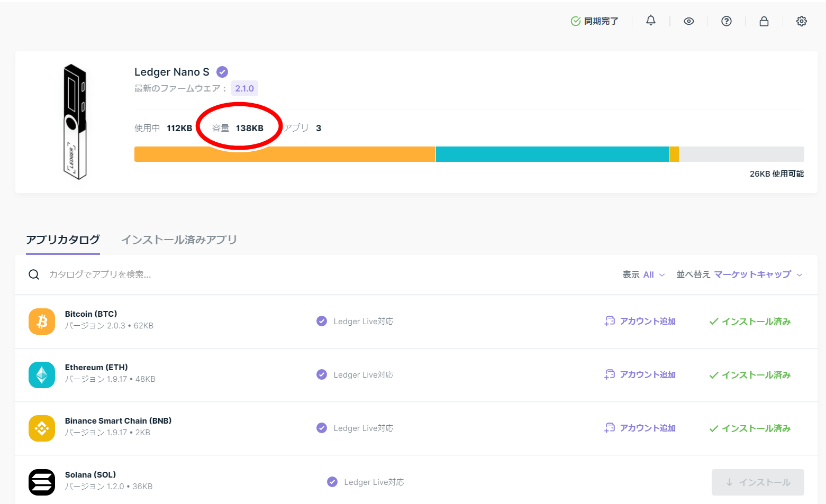Click the verified checkmark next to Ledger Nano S

pos(222,71)
